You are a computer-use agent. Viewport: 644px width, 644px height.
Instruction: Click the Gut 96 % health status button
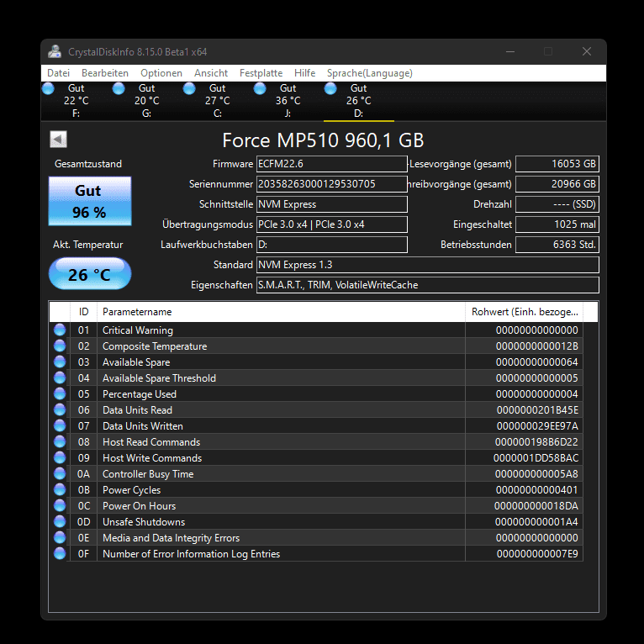[90, 201]
